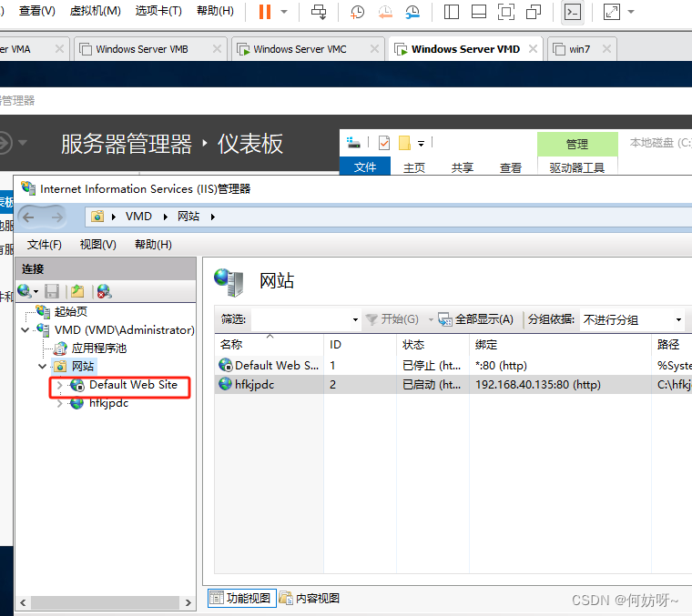Image resolution: width=692 pixels, height=616 pixels.
Task: Expand Default Web Site tree node
Action: pyautogui.click(x=59, y=385)
